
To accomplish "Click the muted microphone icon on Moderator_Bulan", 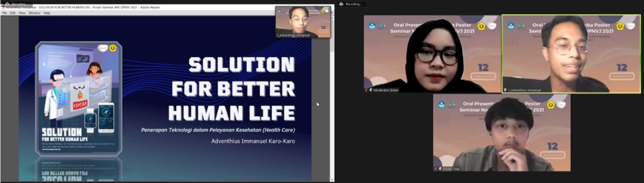I will pyautogui.click(x=366, y=90).
